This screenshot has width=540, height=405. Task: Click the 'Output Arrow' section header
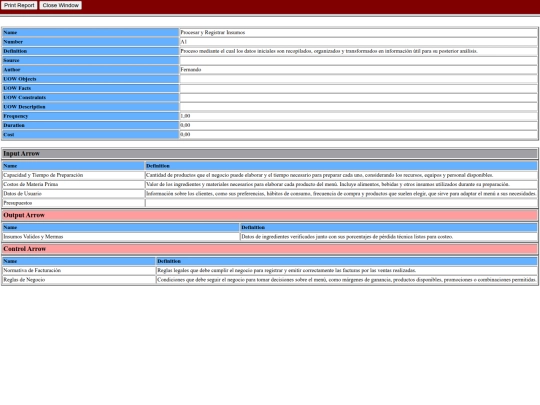coord(269,215)
